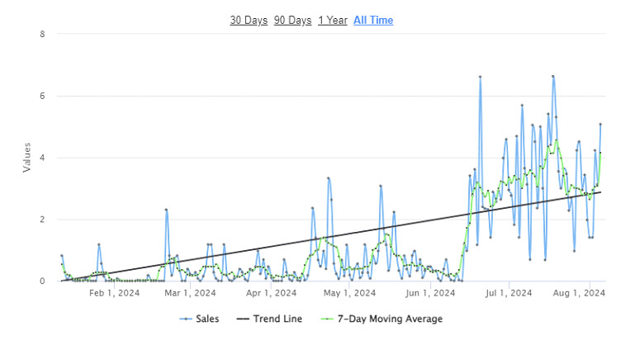
Task: Click the tall Sales peak in mid-June
Action: 480,77
